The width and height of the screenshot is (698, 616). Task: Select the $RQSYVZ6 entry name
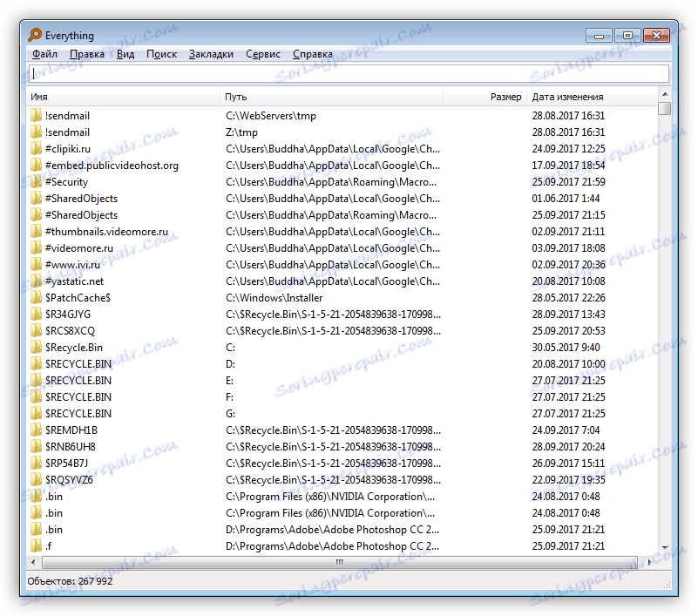tap(69, 480)
